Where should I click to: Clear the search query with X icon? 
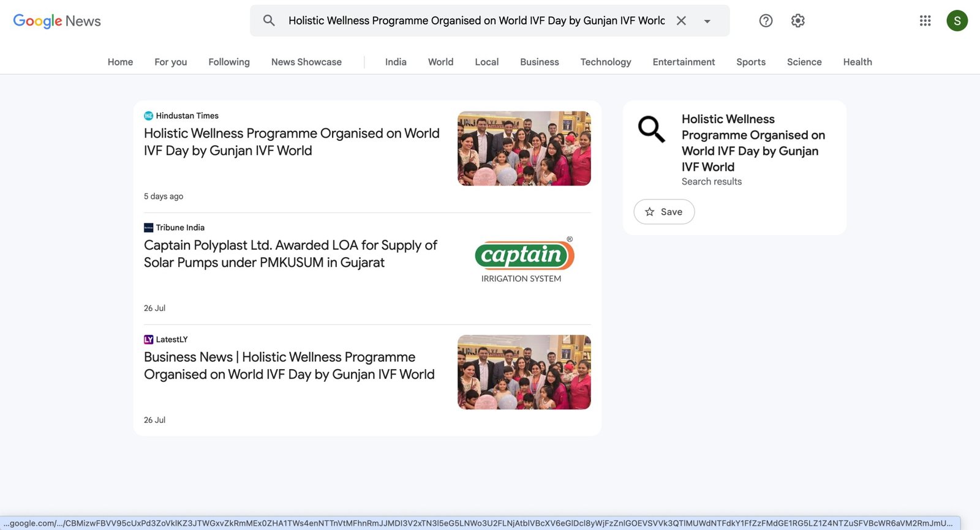coord(681,20)
